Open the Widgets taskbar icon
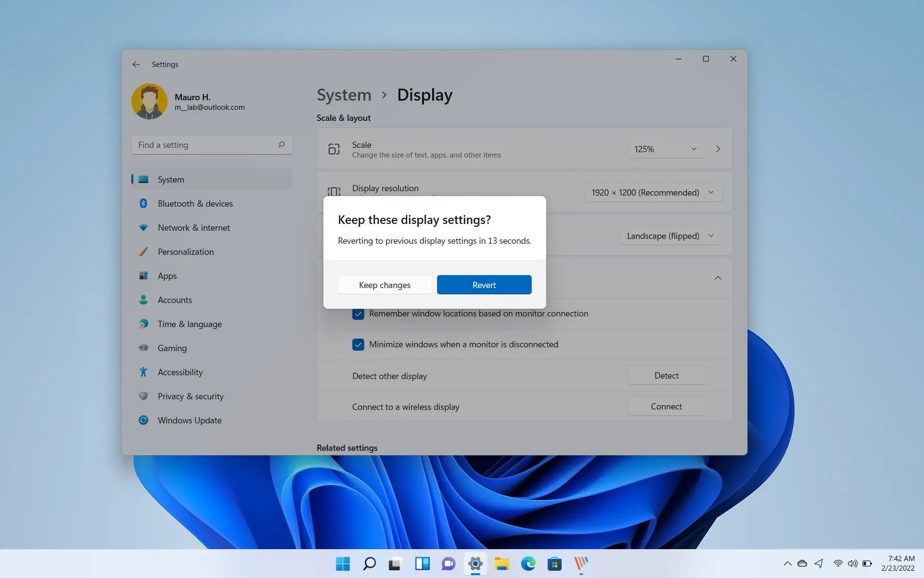 click(x=422, y=564)
